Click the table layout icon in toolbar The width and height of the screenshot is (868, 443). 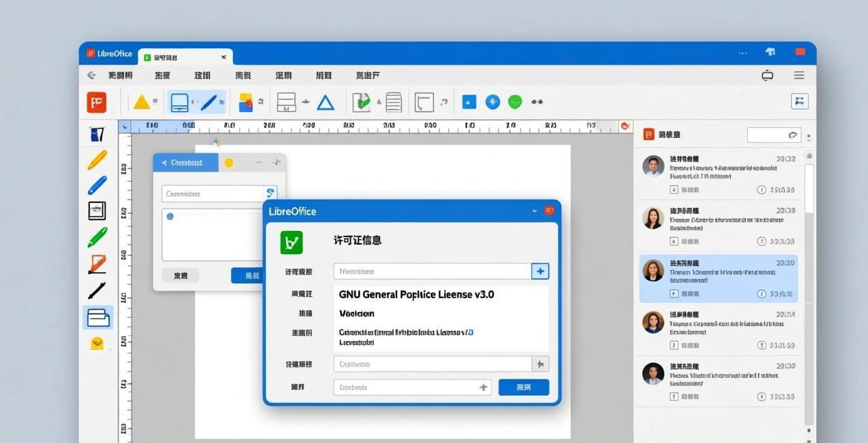point(286,102)
